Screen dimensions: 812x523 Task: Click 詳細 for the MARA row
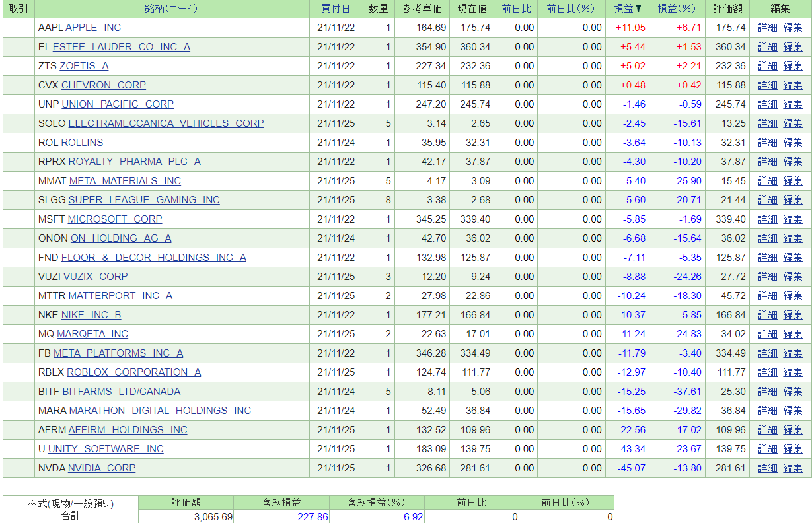coord(768,411)
